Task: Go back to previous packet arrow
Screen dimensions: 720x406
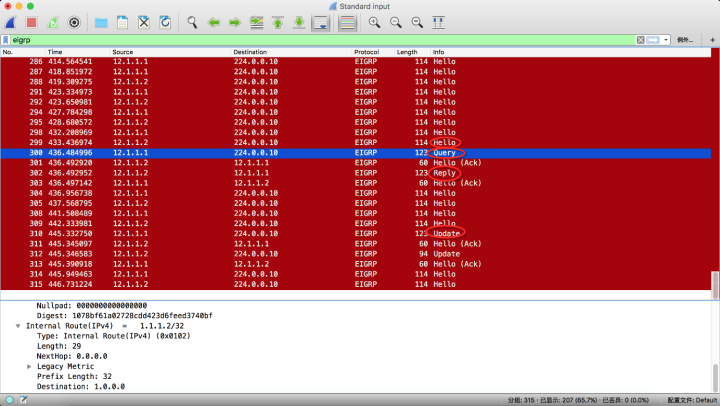Action: [x=214, y=23]
